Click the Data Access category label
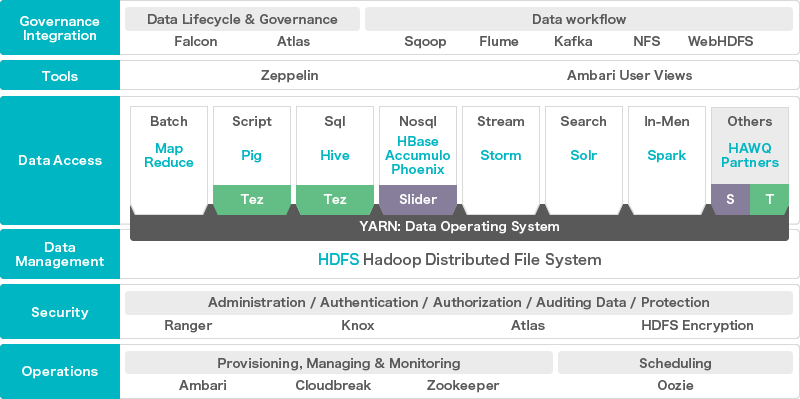 60,160
